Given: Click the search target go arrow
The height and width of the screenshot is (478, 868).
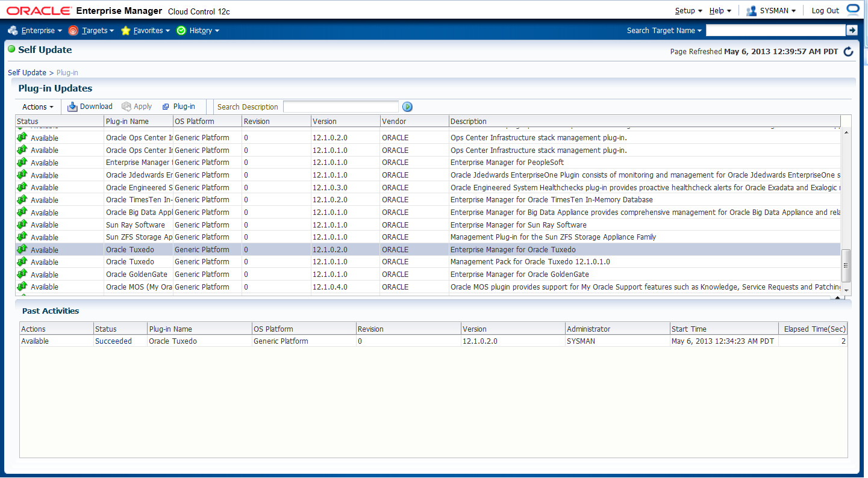Looking at the screenshot, I should pos(852,30).
